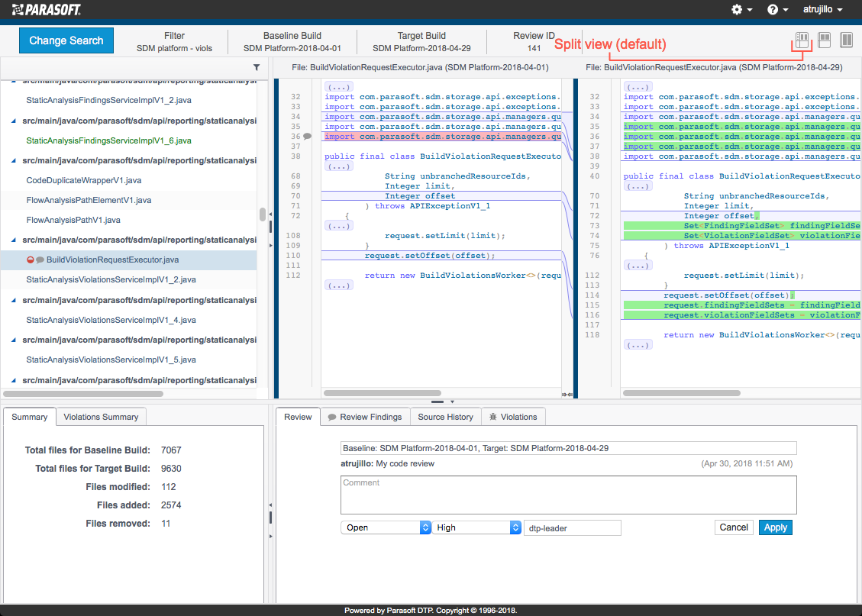Click the file tree horizontal scrollbar
862x616 pixels.
(83, 394)
